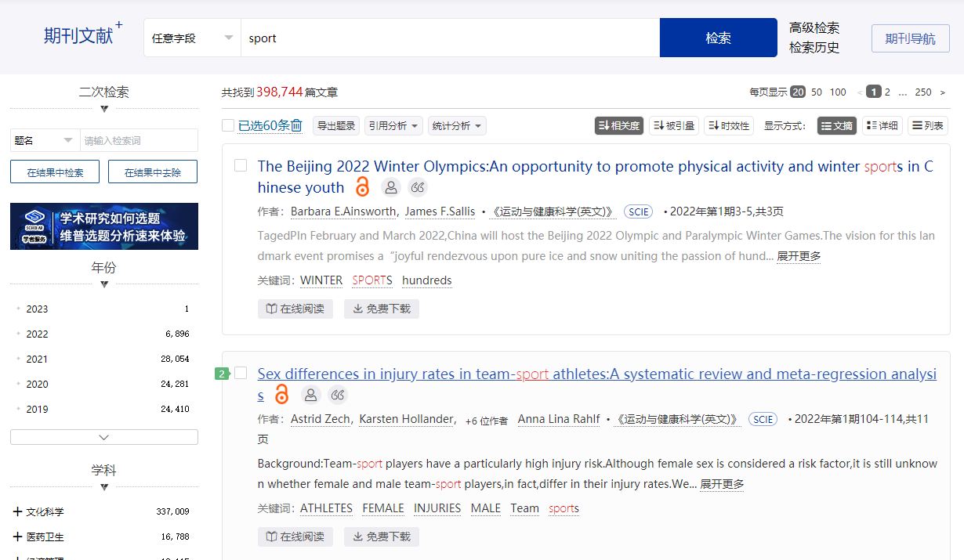Click open-access icon on Sex differences article

point(282,395)
